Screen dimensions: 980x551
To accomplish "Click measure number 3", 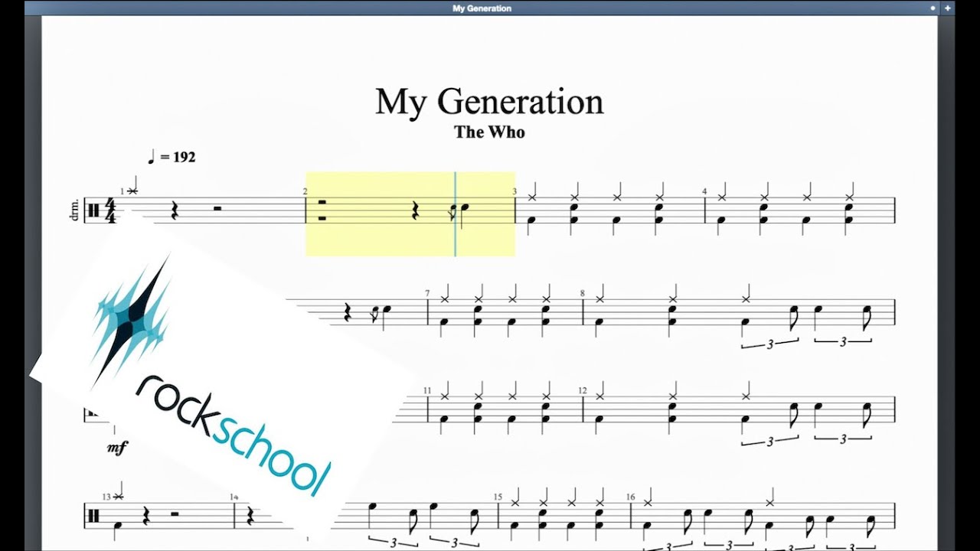I will 514,191.
